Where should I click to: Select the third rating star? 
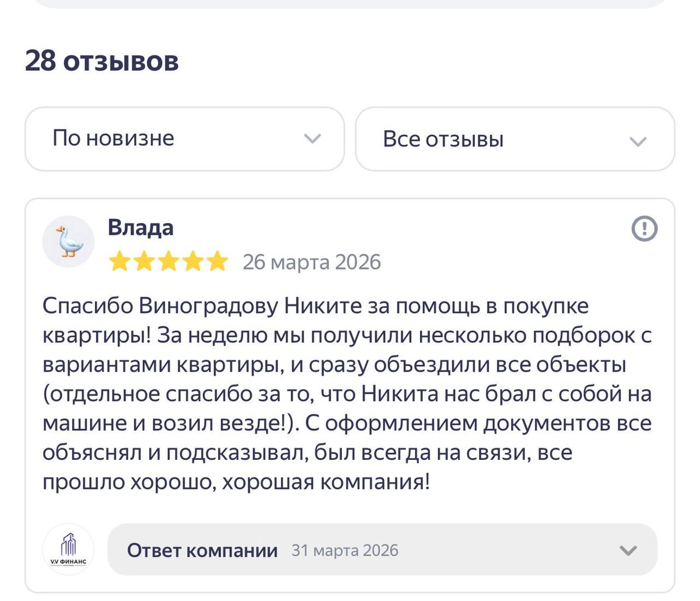click(x=169, y=261)
